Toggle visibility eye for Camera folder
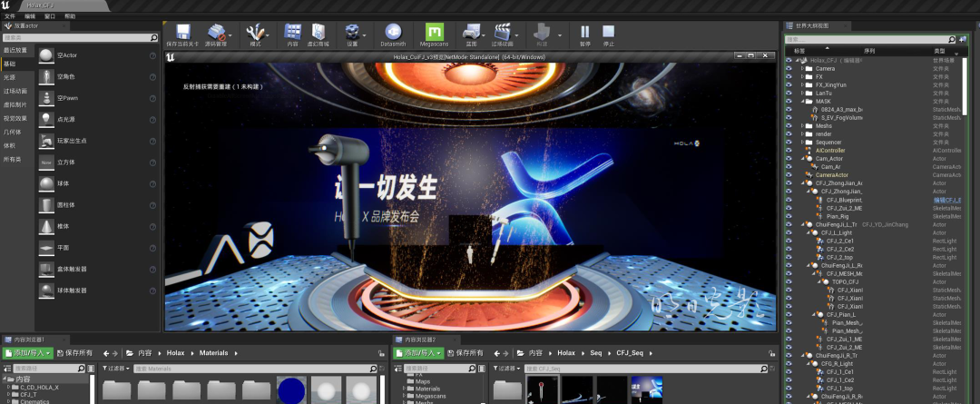Image resolution: width=980 pixels, height=404 pixels. point(789,69)
